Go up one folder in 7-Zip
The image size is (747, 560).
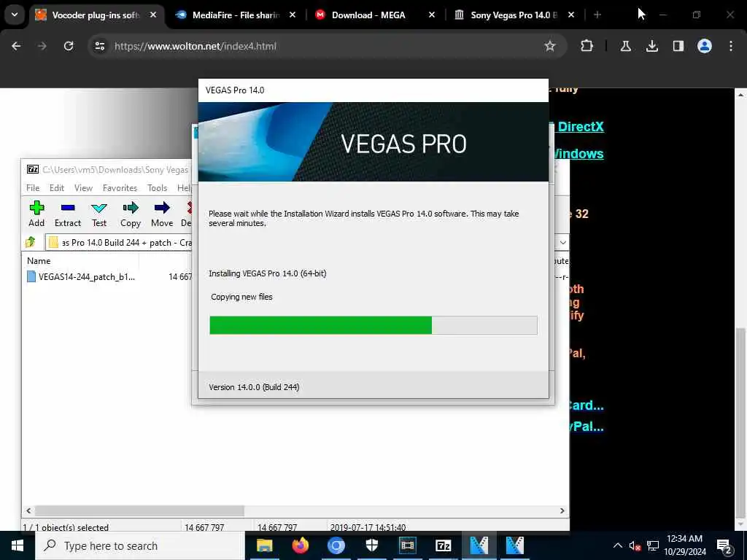click(31, 242)
